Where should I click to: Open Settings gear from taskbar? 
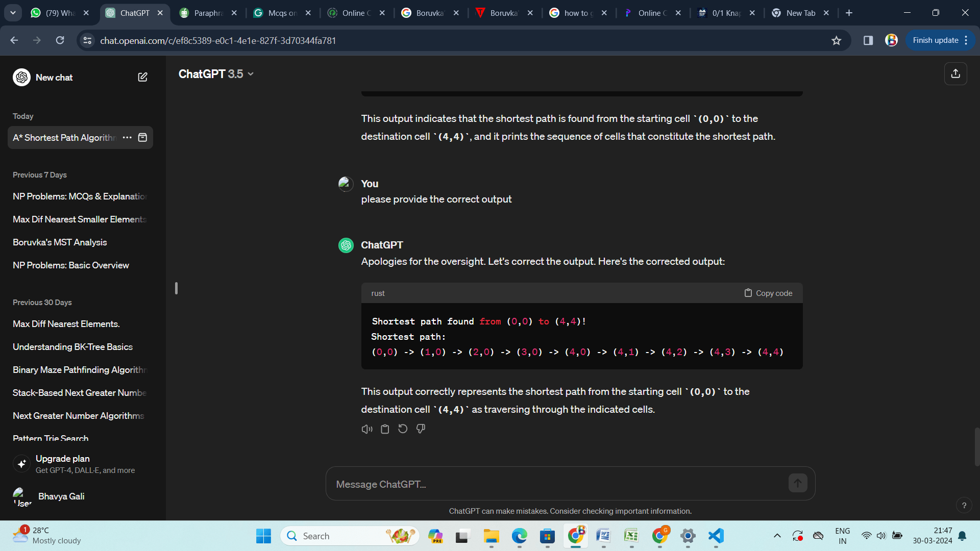[x=688, y=536]
